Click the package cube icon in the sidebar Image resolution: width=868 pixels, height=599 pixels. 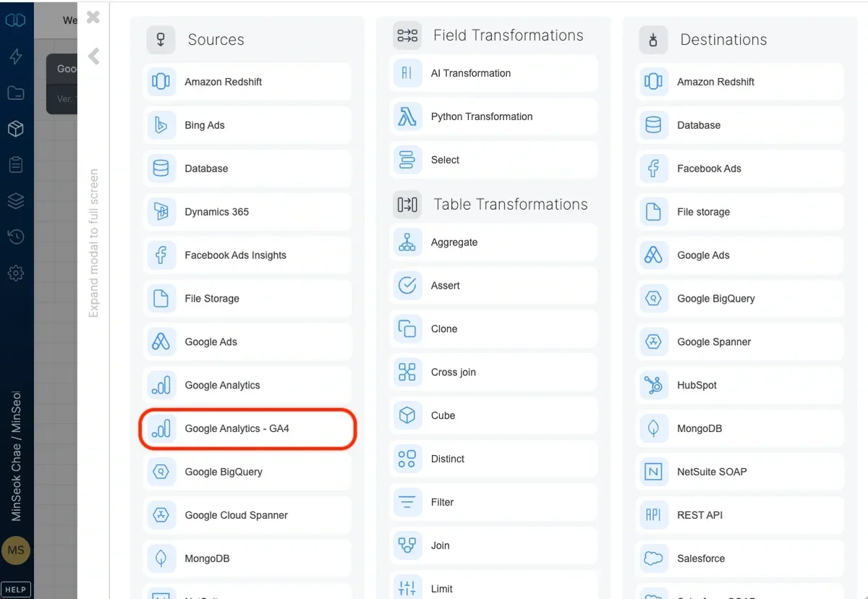pos(16,129)
